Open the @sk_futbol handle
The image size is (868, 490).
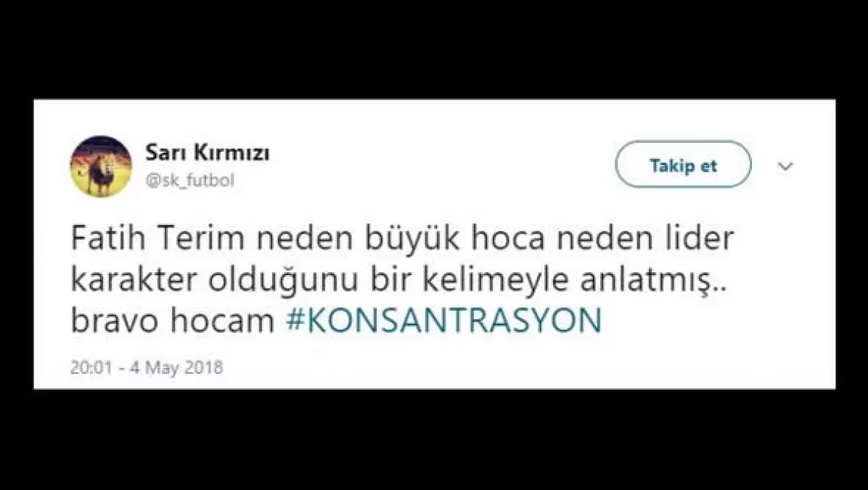coord(190,181)
